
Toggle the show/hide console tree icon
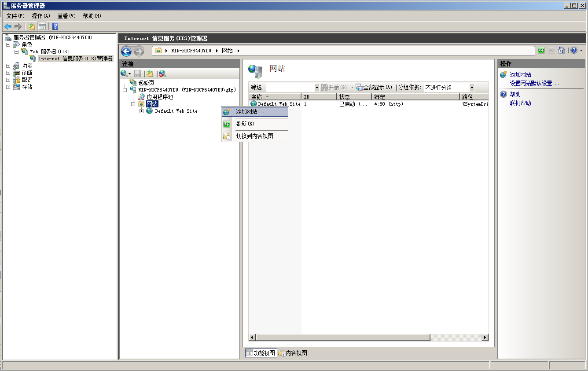click(x=42, y=27)
